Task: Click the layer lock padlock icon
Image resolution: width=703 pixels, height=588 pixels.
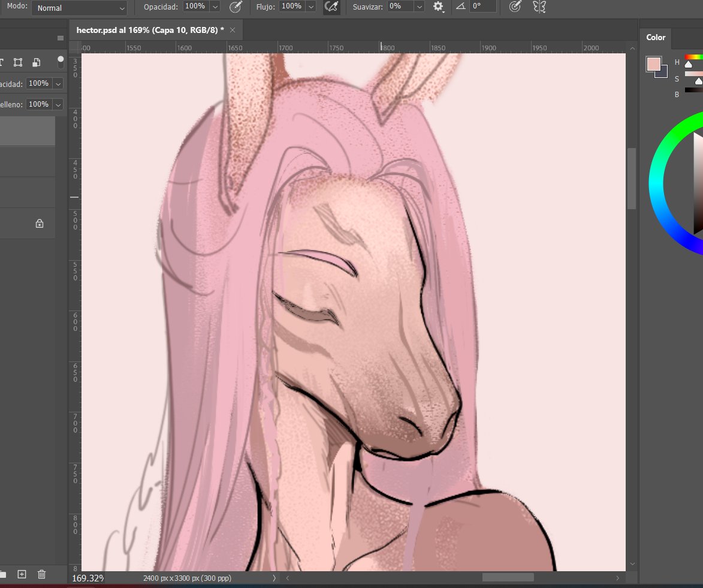Action: tap(40, 224)
